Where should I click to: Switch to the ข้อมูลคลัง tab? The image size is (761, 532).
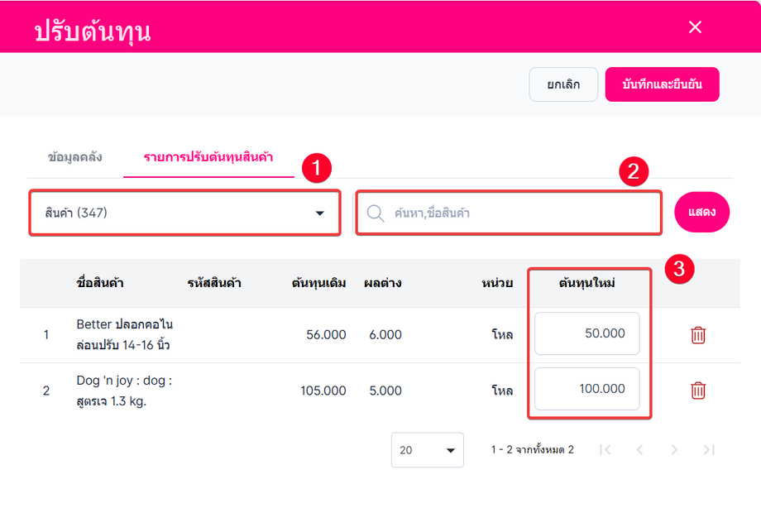(75, 156)
